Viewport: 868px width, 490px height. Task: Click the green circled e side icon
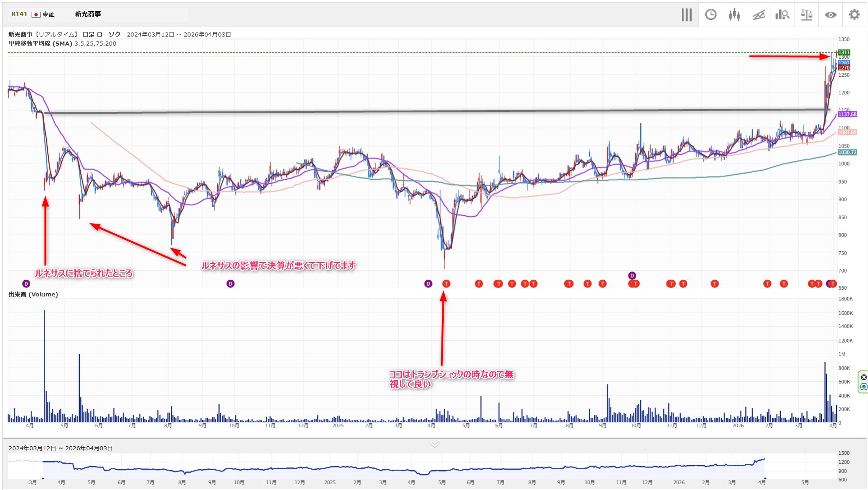863,387
